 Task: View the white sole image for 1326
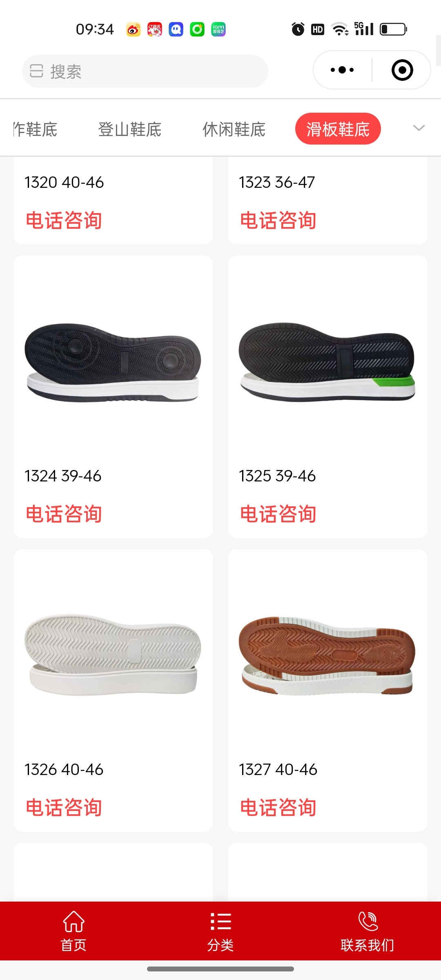point(113,655)
